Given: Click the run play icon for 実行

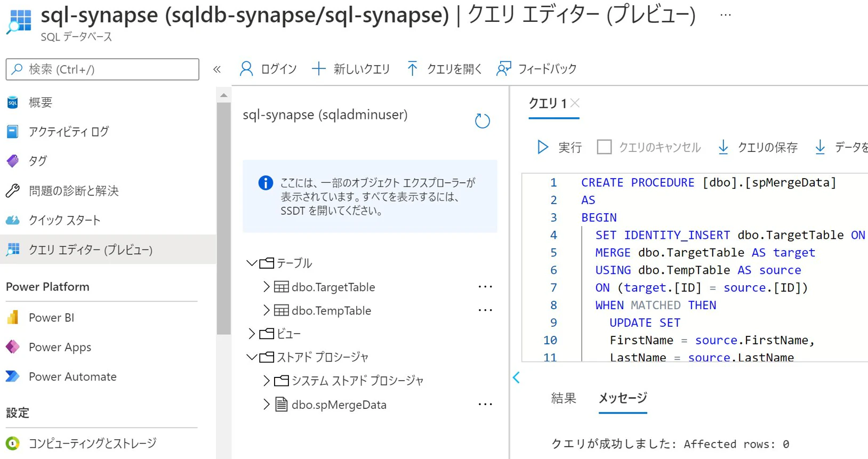Looking at the screenshot, I should click(x=543, y=147).
